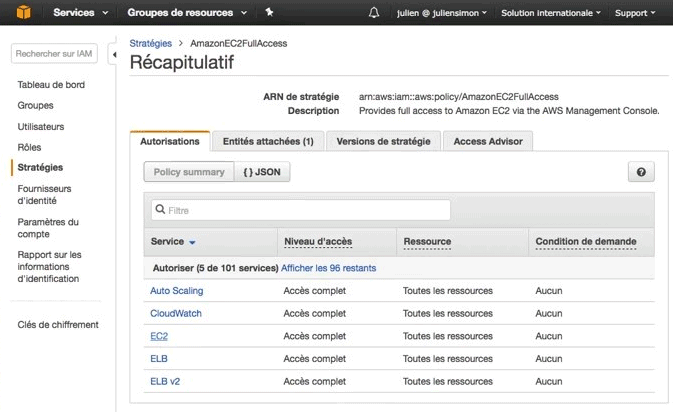673x412 pixels.
Task: Click Afficher les 96 restants link
Action: pos(328,268)
